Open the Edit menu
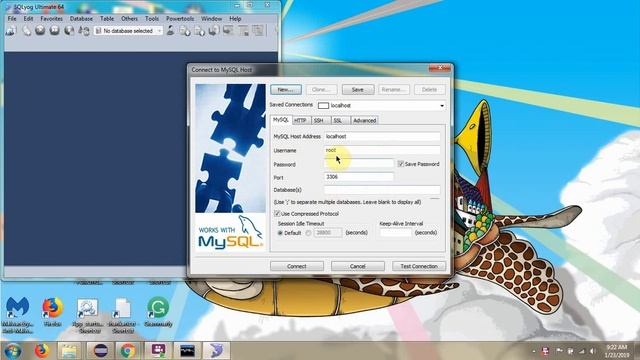 pyautogui.click(x=28, y=18)
